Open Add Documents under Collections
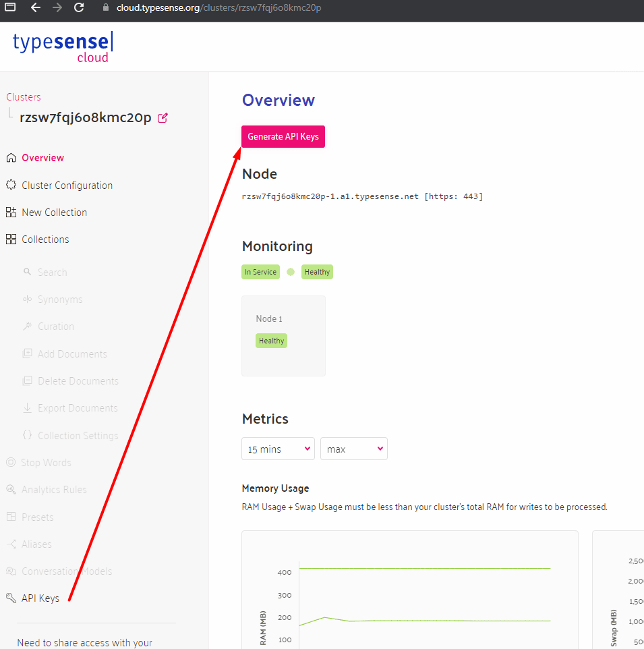Image resolution: width=644 pixels, height=649 pixels. [x=72, y=354]
